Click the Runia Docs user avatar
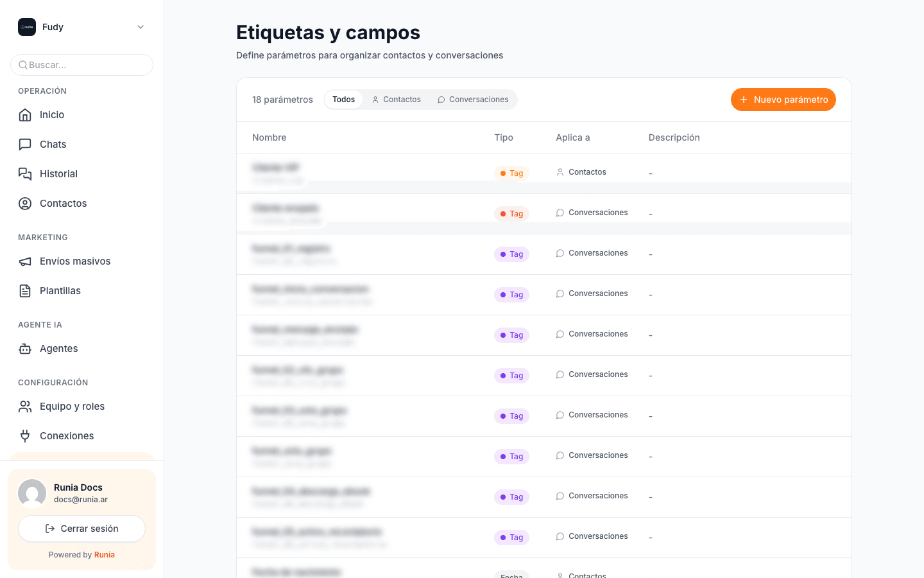This screenshot has height=578, width=924. [32, 493]
